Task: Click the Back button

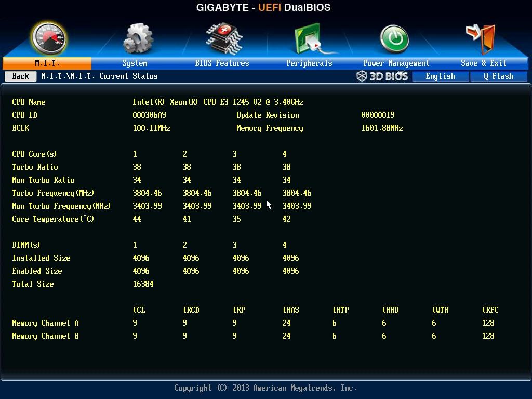Action: click(21, 76)
